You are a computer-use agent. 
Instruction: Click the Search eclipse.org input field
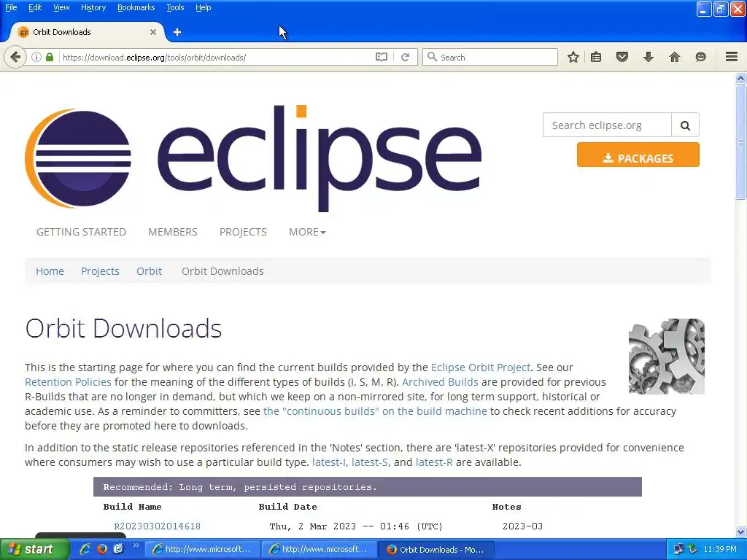[x=607, y=125]
